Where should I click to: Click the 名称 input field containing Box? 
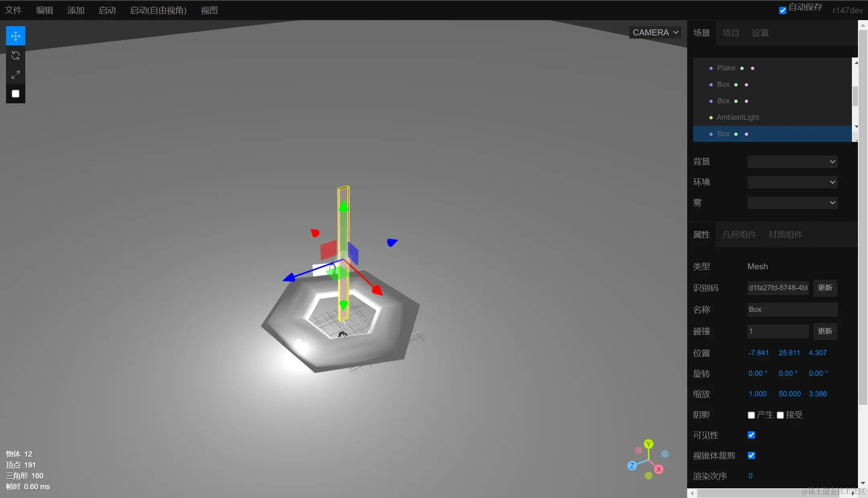[x=792, y=309]
